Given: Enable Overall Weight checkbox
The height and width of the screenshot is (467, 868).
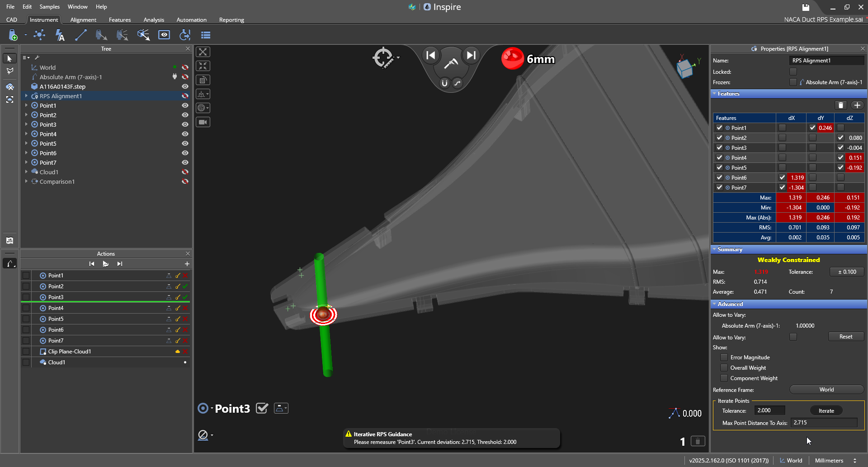Looking at the screenshot, I should pyautogui.click(x=724, y=367).
